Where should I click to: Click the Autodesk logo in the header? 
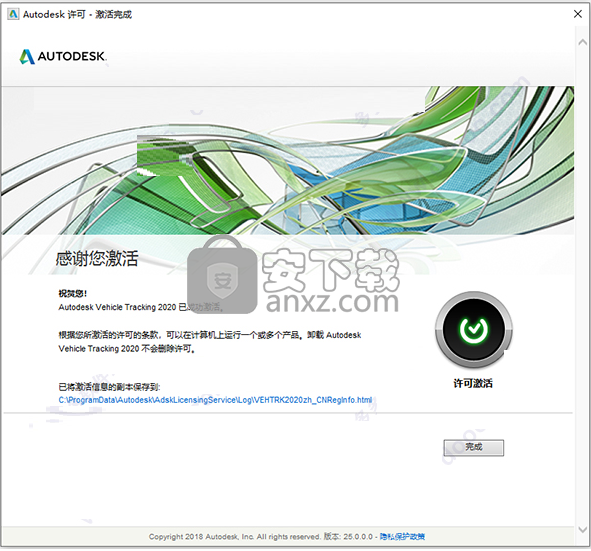click(x=63, y=57)
